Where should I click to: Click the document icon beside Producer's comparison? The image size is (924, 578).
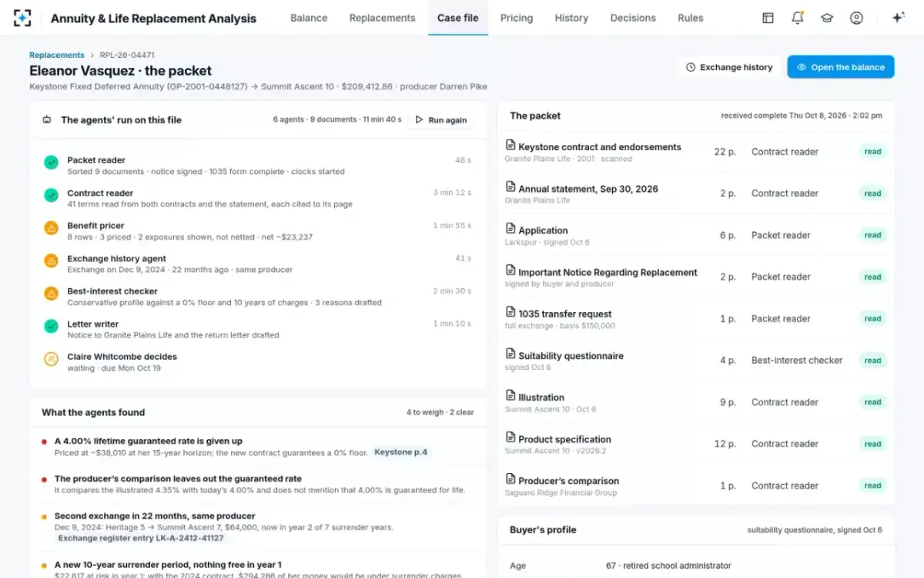click(x=510, y=479)
